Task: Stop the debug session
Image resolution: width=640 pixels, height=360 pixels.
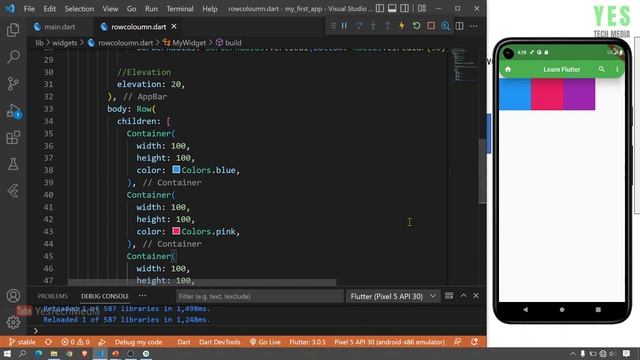Action: (431, 26)
